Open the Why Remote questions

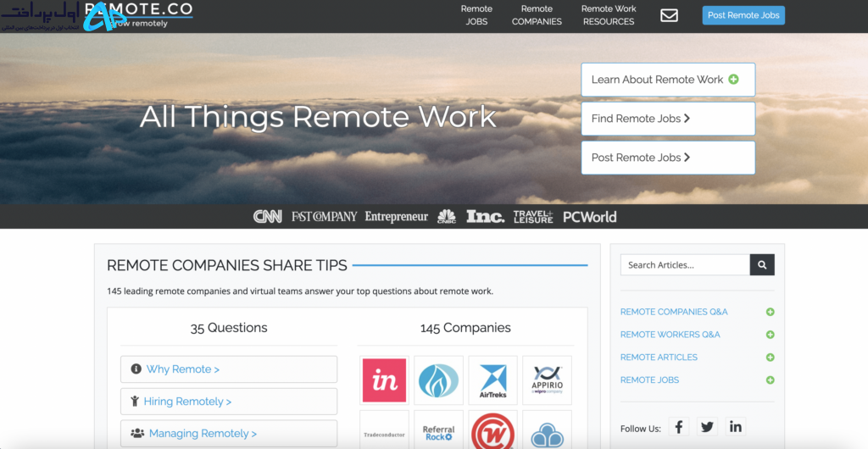coord(229,369)
